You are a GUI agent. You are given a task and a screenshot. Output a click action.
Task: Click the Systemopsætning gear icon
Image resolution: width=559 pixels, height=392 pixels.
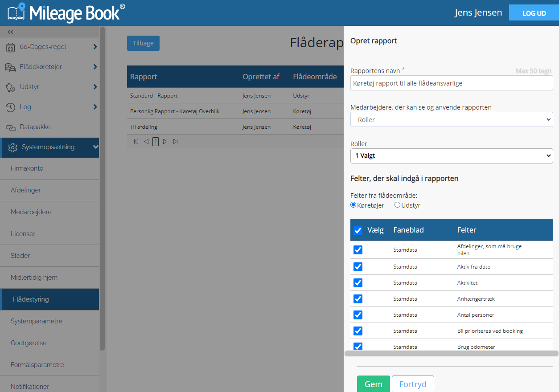click(x=12, y=147)
